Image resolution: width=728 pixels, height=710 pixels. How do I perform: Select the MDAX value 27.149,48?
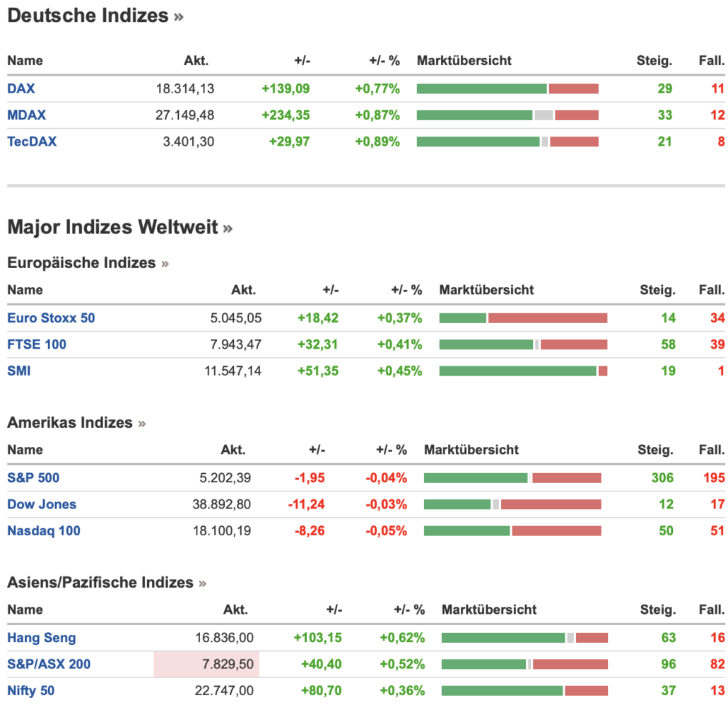click(x=184, y=115)
